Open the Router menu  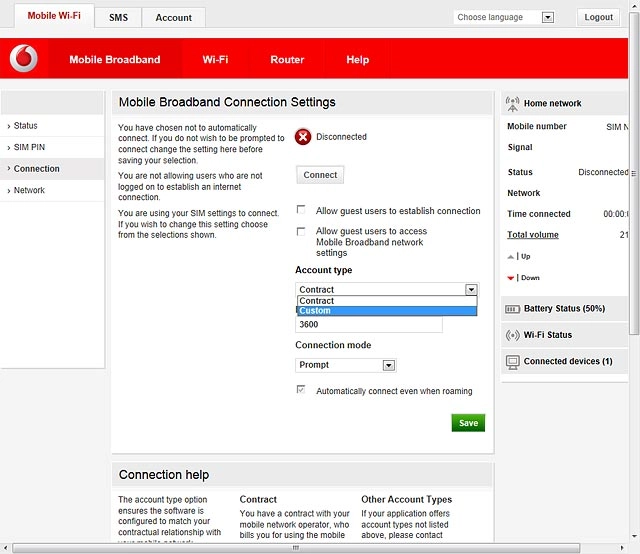tap(287, 60)
